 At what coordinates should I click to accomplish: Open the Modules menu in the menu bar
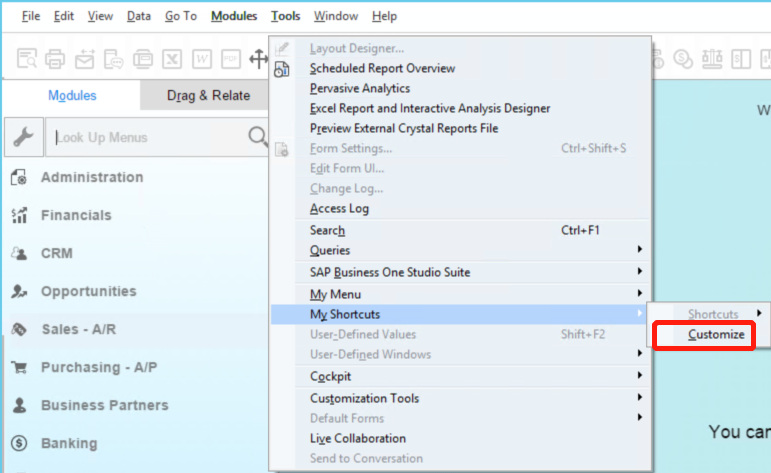click(x=234, y=16)
